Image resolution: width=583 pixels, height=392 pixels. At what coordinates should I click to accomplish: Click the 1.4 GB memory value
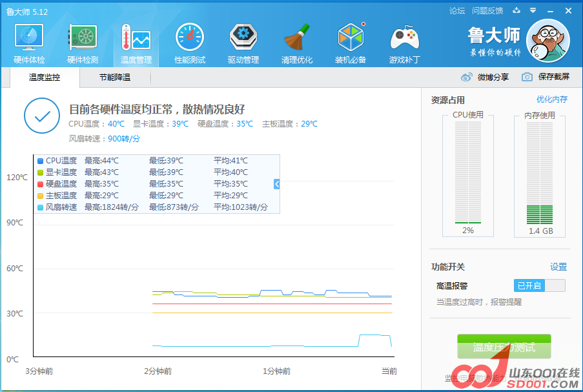pyautogui.click(x=540, y=231)
